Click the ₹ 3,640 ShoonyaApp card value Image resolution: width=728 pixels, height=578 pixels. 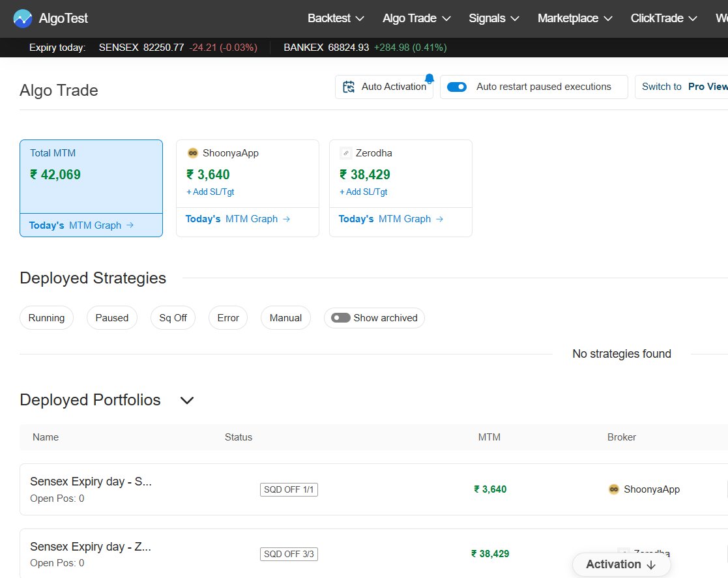coord(208,175)
